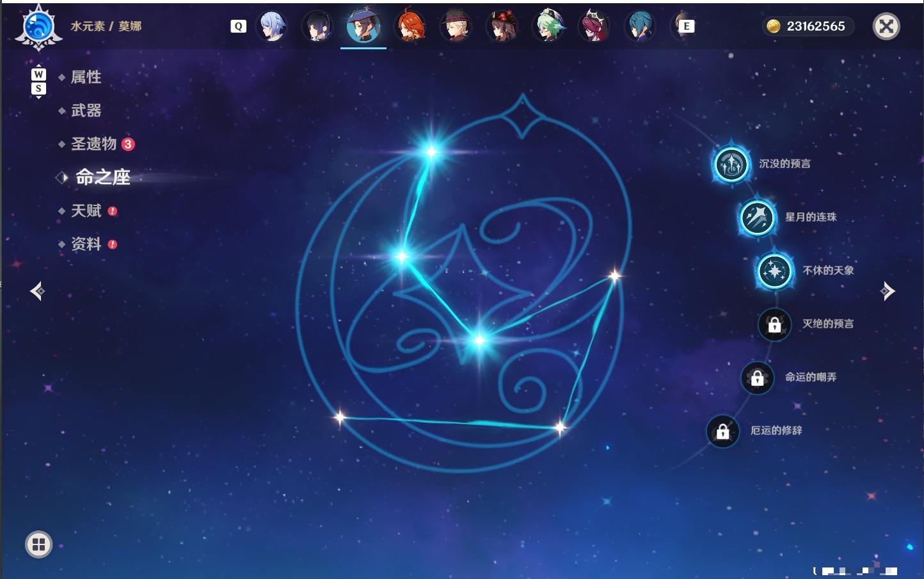Click the Hydro element emblem icon

click(x=39, y=27)
